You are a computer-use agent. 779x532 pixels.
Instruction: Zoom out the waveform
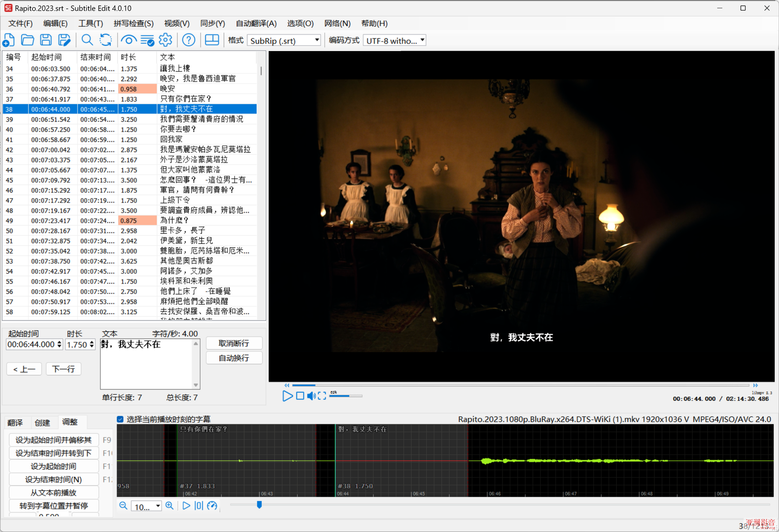pos(123,506)
